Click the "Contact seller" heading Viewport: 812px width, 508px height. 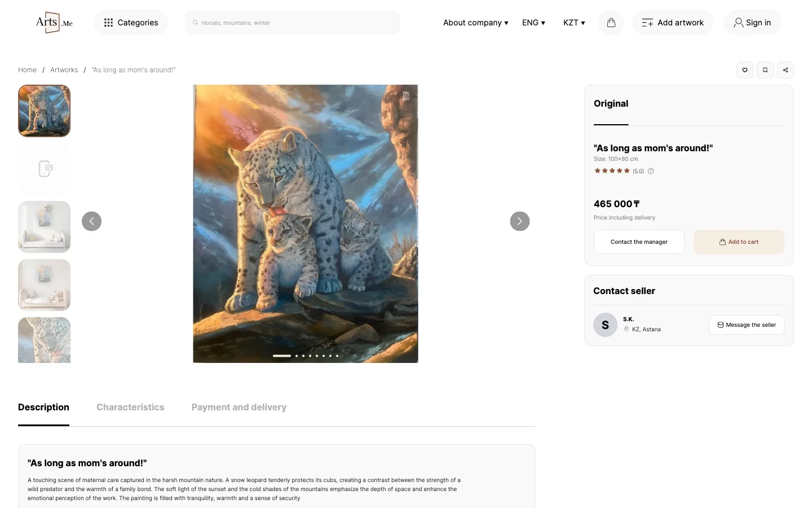624,291
